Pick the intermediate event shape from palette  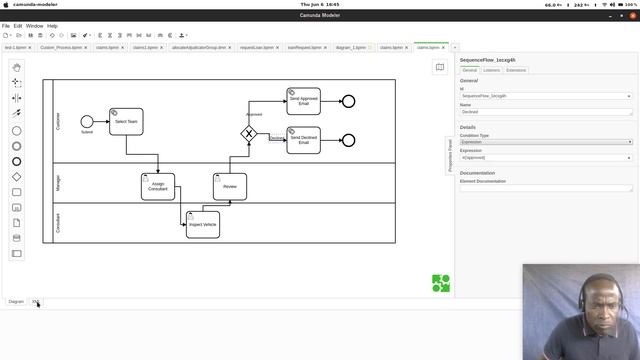(16, 146)
